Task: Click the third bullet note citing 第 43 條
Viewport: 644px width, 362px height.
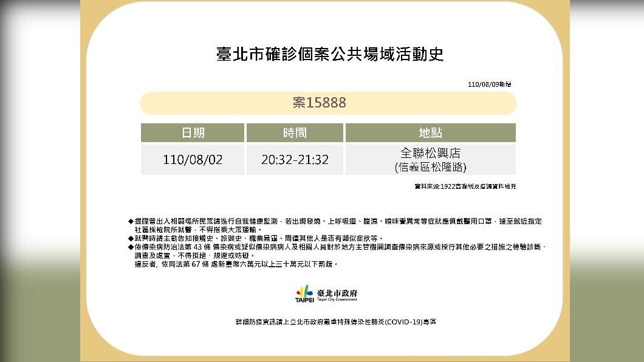Action: tap(337, 247)
